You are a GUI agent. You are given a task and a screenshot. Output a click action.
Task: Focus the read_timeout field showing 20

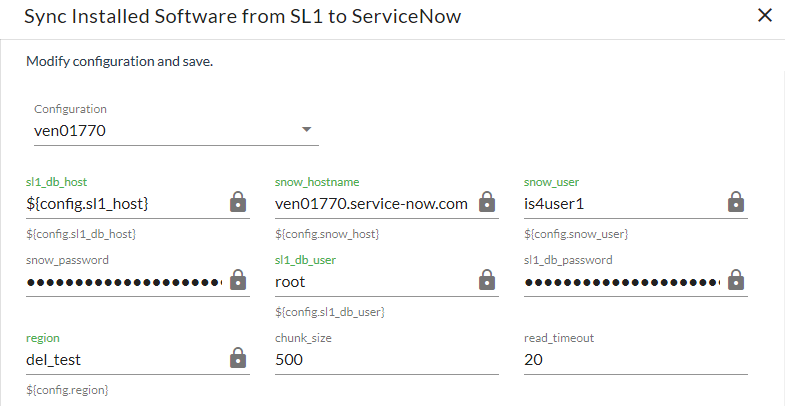coord(635,359)
